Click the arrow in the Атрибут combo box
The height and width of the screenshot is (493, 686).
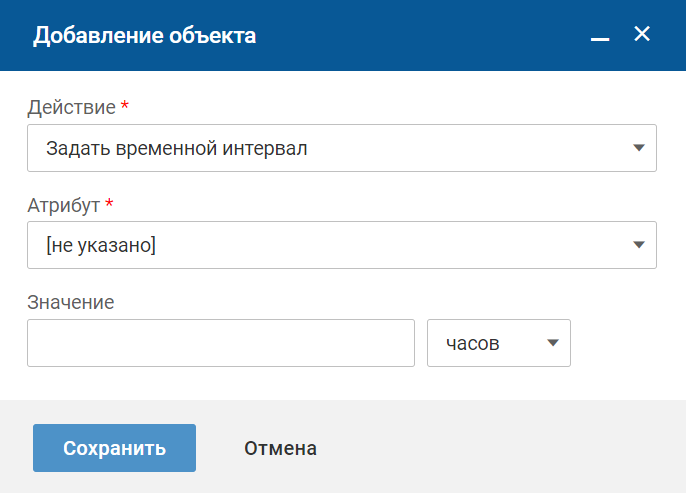[x=639, y=245]
